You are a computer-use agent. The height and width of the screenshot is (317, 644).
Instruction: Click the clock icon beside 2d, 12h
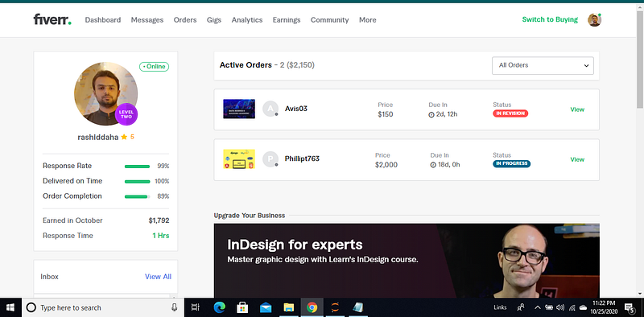tap(431, 114)
